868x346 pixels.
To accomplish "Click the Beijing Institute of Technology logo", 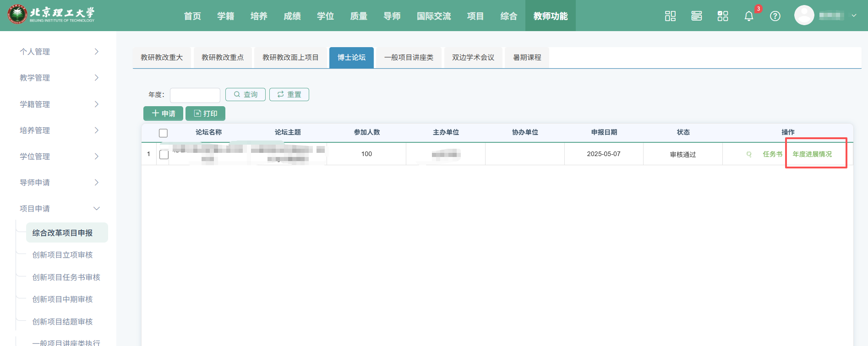I will (x=51, y=15).
